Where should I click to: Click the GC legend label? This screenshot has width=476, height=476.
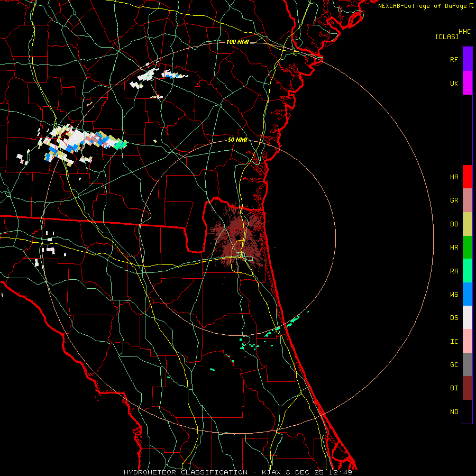tap(454, 364)
